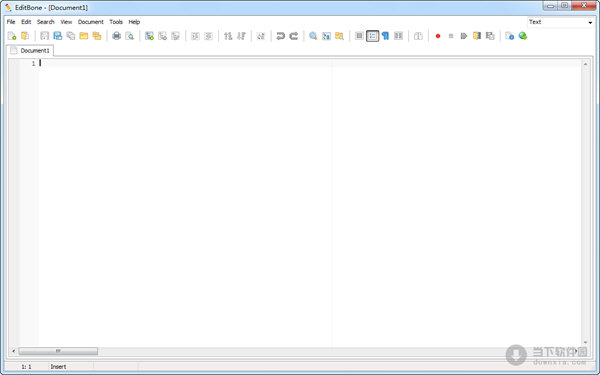Click line number 1 in the gutter

pos(33,64)
